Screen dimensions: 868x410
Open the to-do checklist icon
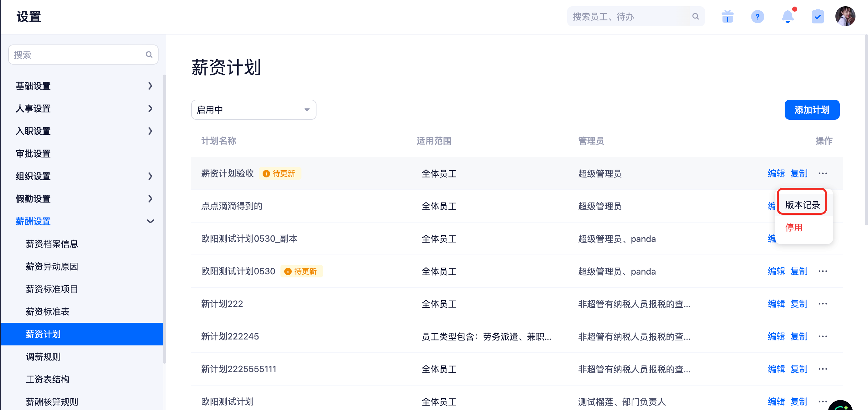[818, 17]
